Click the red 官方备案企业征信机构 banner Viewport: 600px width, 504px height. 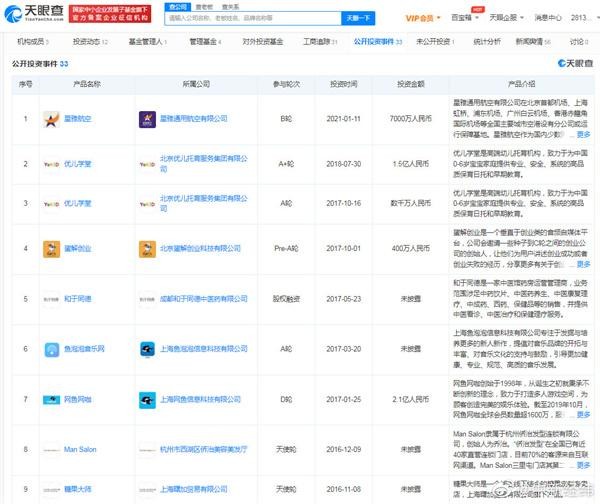(x=110, y=14)
